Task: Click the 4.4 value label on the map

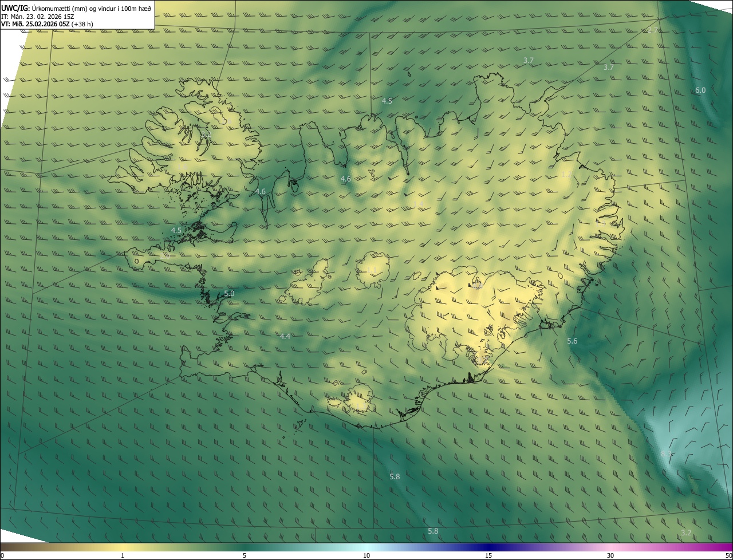Action: [285, 336]
